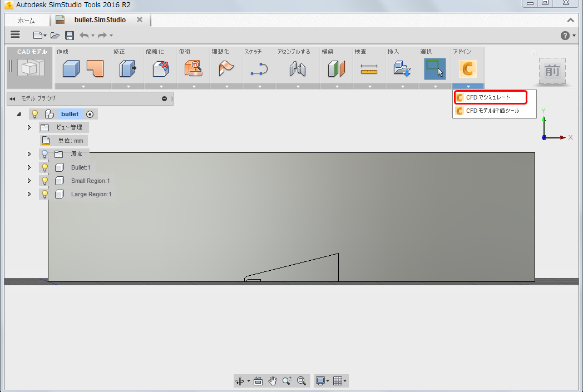Image resolution: width=583 pixels, height=392 pixels.
Task: Select the blue Box create tool
Action: [71, 69]
